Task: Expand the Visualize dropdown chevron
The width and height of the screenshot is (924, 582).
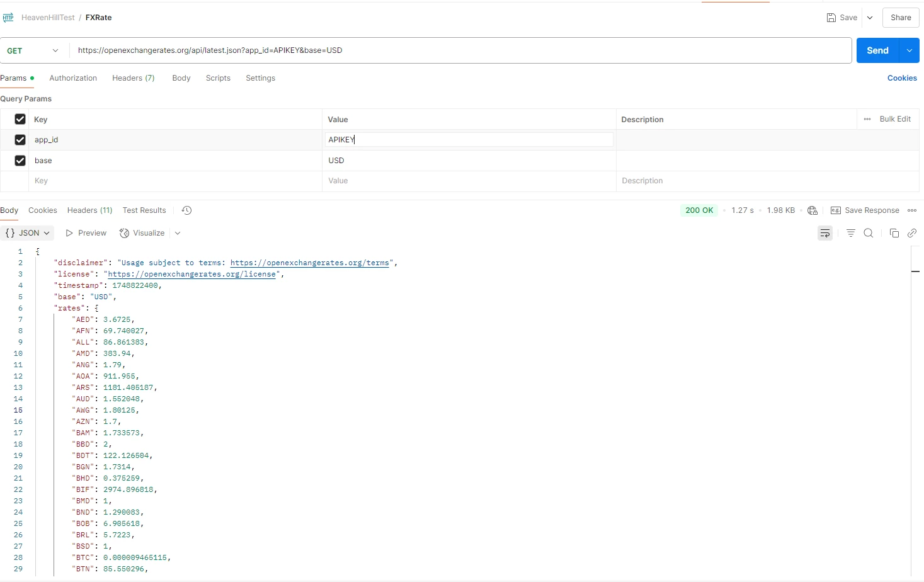Action: [x=178, y=233]
